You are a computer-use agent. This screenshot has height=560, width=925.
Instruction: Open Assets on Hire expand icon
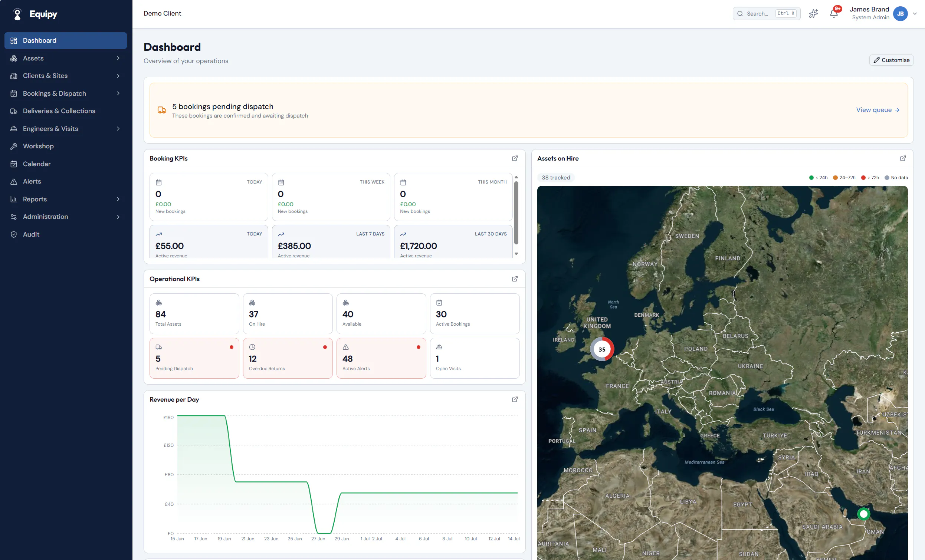tap(903, 158)
